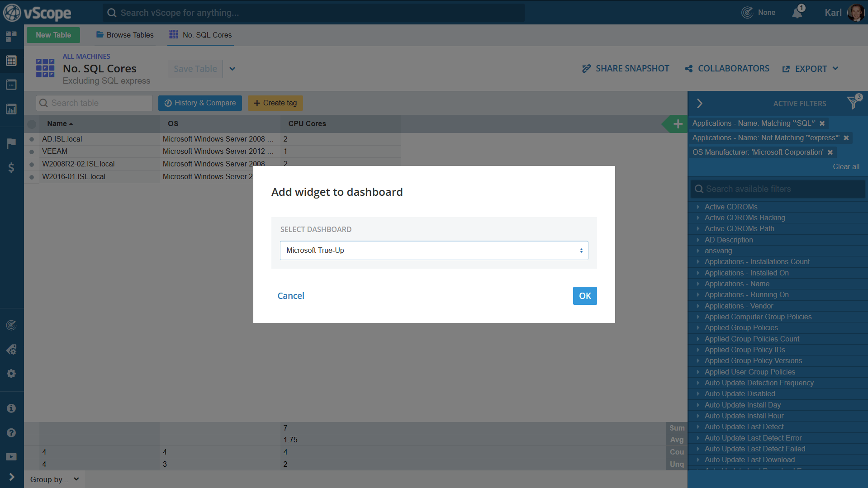This screenshot has width=868, height=488.
Task: Remove the OS Manufacturer Microsoft Corporation filter
Action: click(830, 152)
